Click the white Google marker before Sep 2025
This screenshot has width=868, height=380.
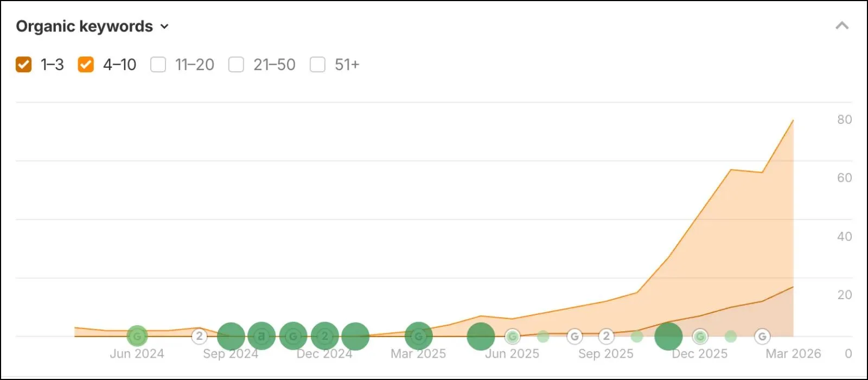(575, 337)
